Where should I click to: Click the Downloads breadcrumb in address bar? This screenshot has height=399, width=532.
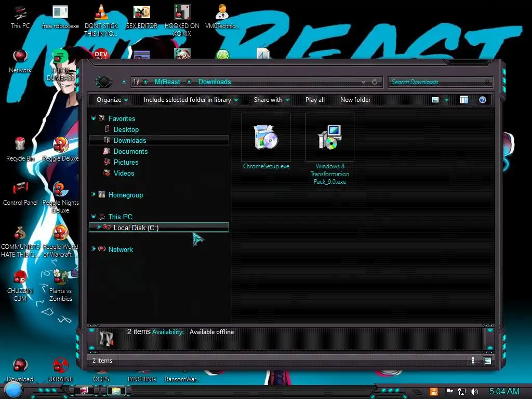point(215,82)
